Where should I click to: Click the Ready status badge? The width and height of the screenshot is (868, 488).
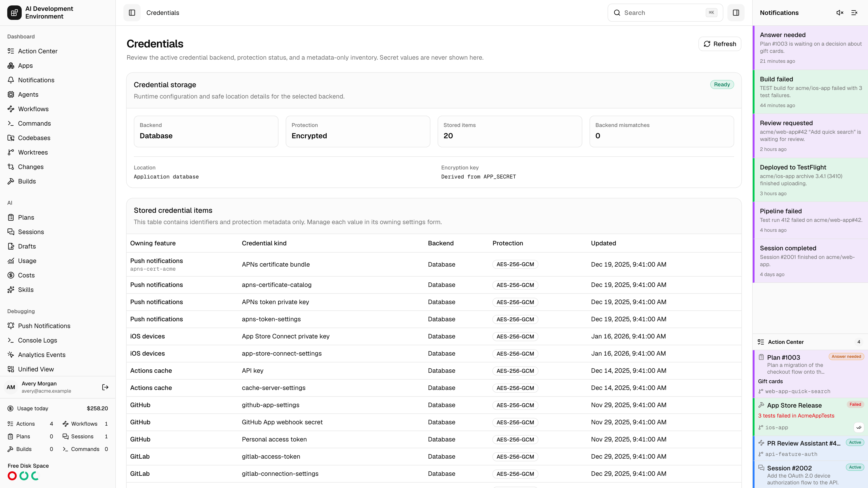722,85
